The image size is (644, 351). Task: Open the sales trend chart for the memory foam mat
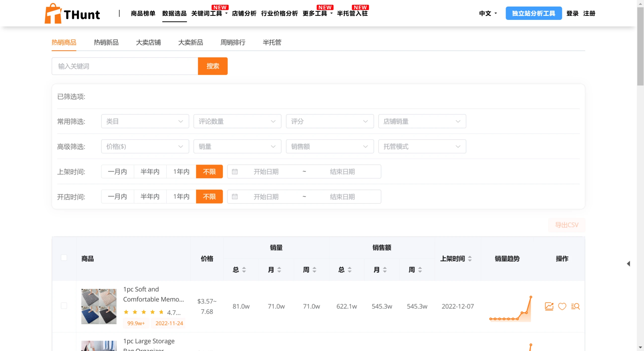[549, 306]
